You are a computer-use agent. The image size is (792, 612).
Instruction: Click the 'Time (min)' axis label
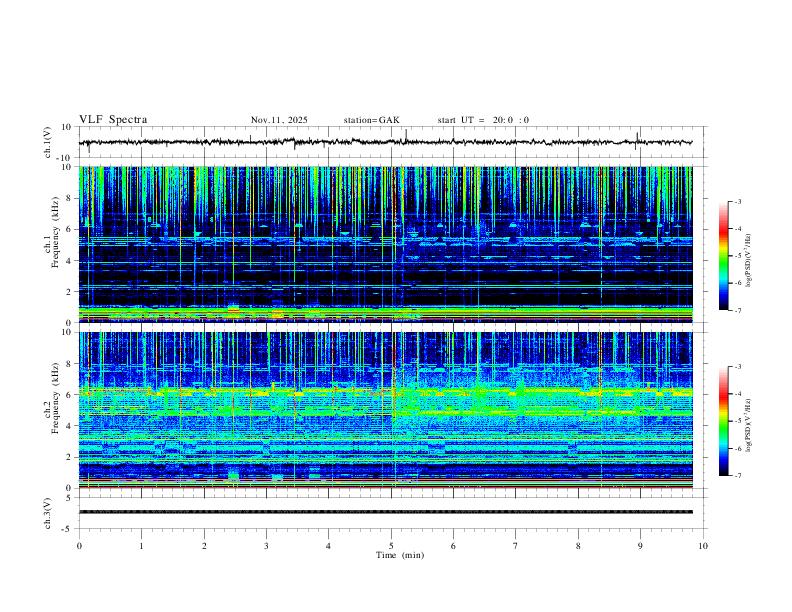tap(400, 555)
